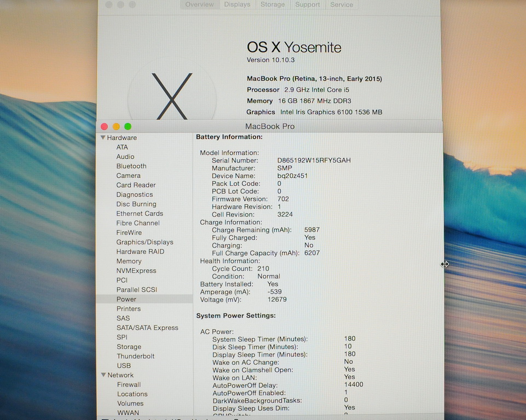Click the Amperage value -539
Viewport: 526px width, 420px height.
(274, 291)
